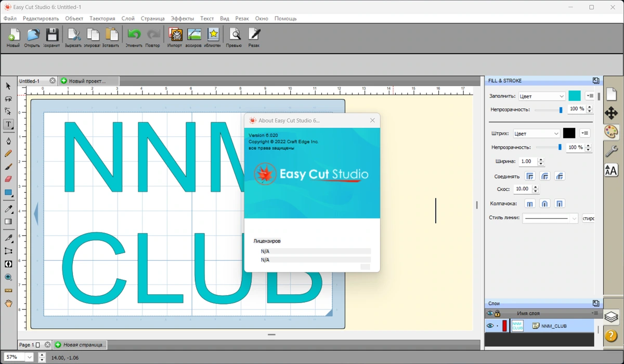Click the yellow Help question mark icon

[x=612, y=336]
